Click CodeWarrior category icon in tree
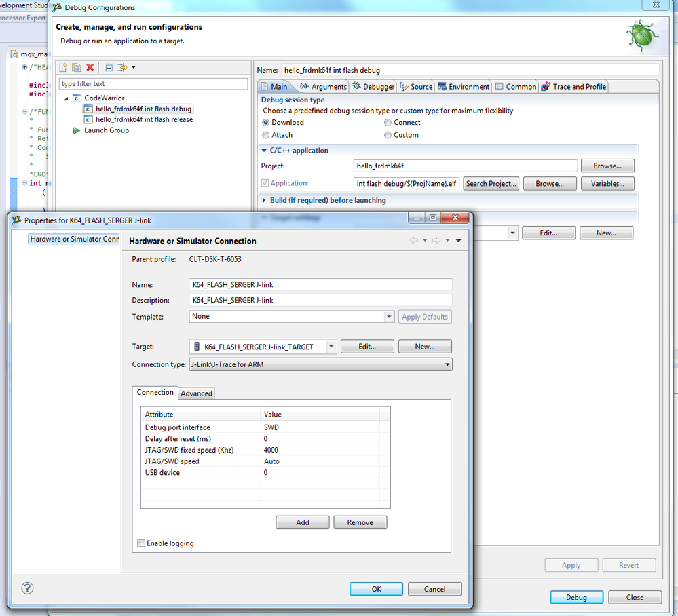The image size is (678, 616). pos(77,98)
